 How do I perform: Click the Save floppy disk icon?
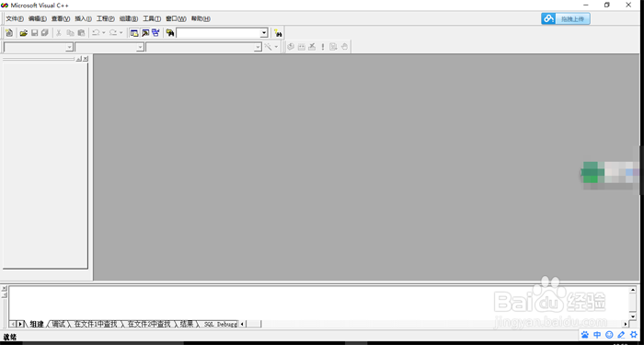click(35, 33)
